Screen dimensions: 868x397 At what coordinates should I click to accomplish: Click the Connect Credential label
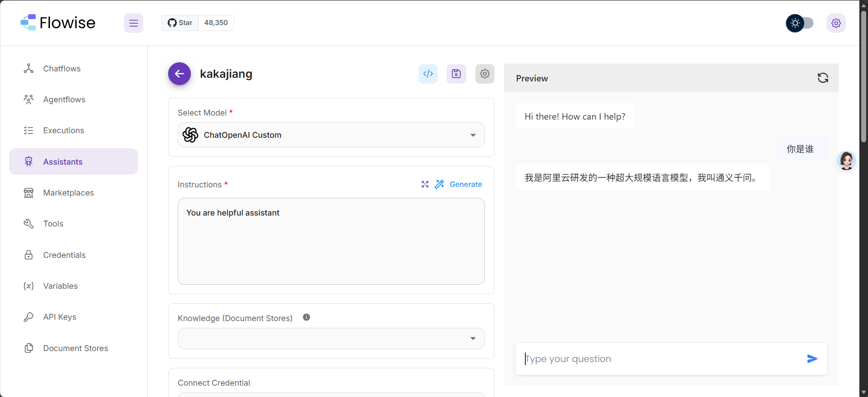(x=214, y=383)
